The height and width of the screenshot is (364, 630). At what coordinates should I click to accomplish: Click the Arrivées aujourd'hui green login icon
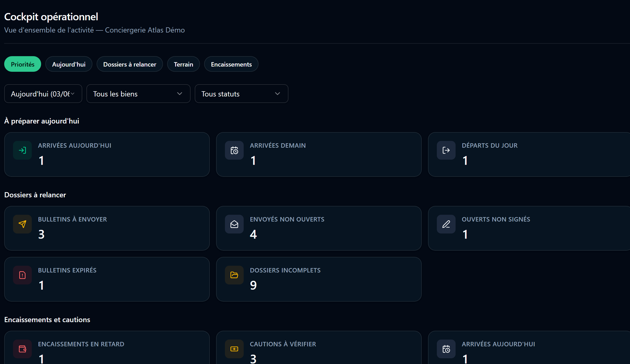pos(22,150)
